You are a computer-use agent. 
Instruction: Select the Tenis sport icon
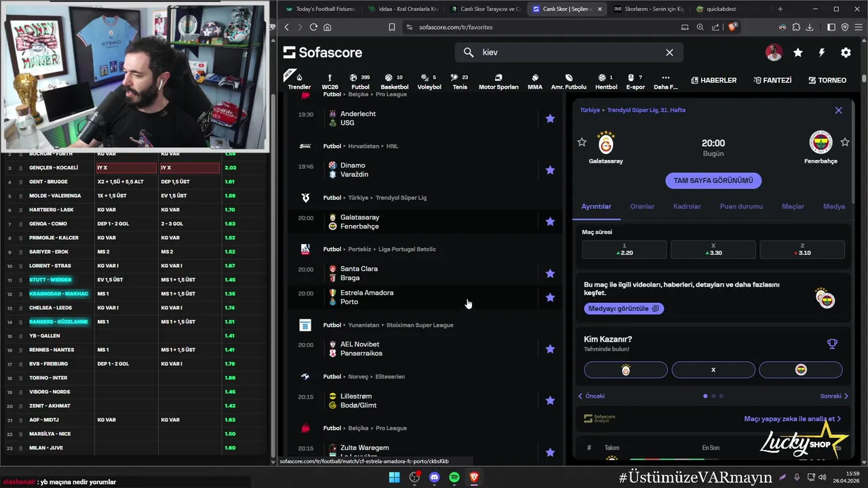[460, 81]
